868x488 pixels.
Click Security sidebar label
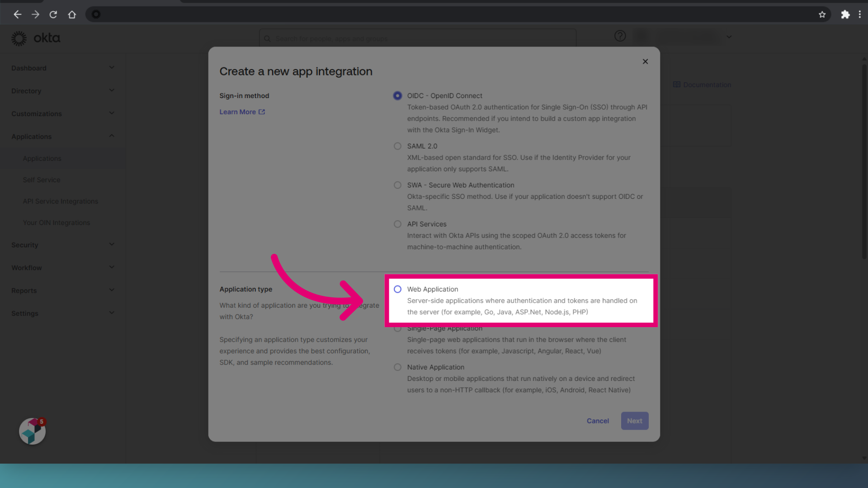coord(25,245)
